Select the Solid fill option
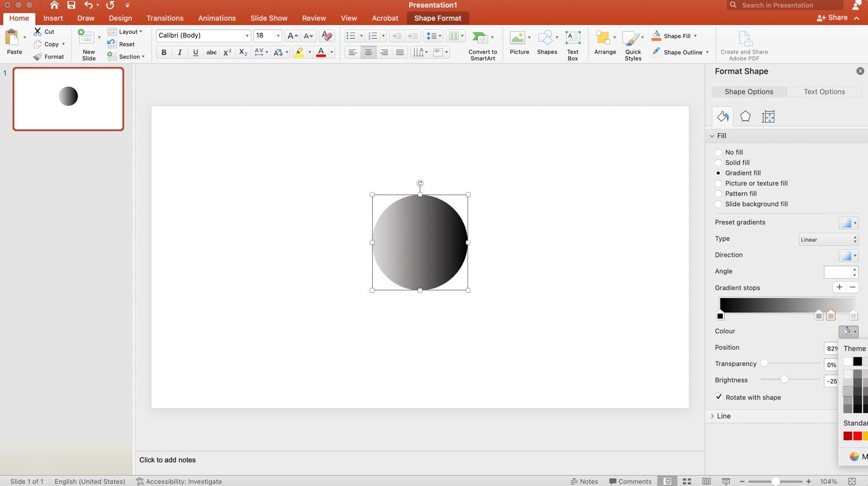868x486 pixels. pos(718,163)
